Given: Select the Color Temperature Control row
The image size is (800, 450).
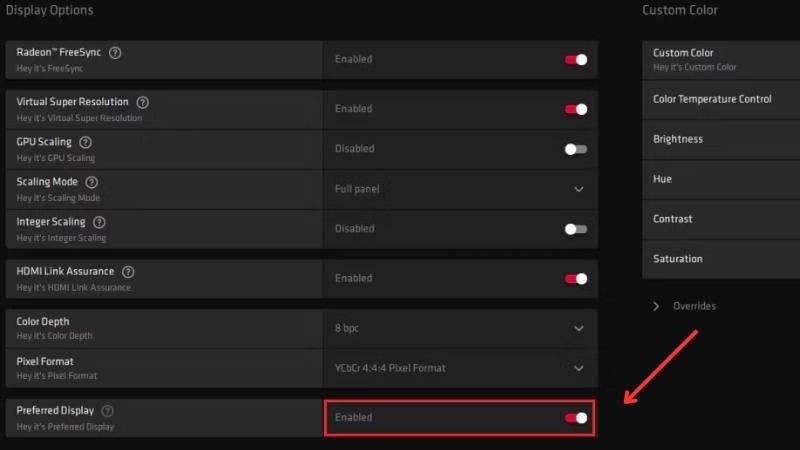Looking at the screenshot, I should (721, 99).
